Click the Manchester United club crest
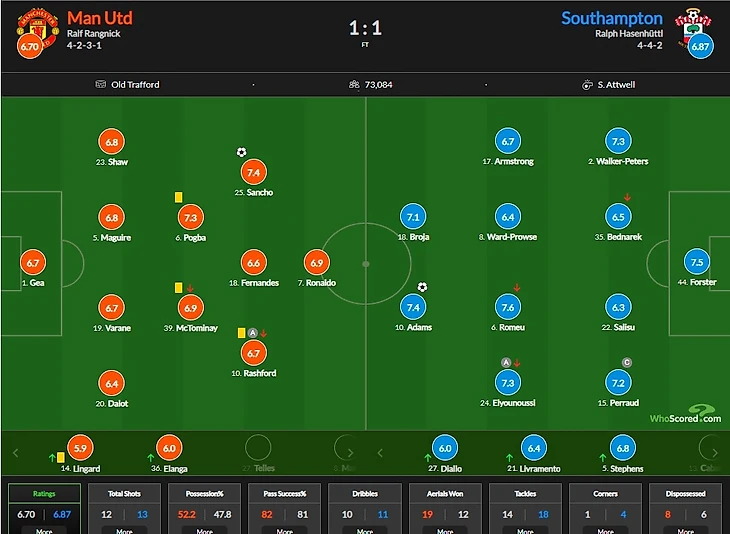 (x=30, y=28)
